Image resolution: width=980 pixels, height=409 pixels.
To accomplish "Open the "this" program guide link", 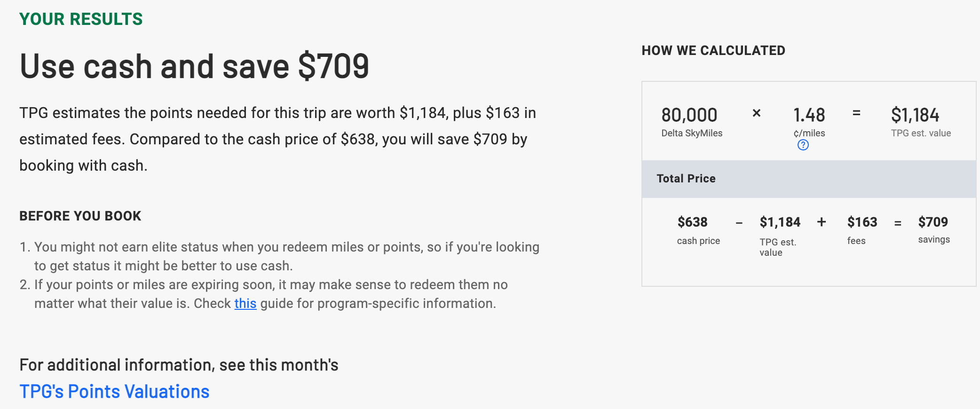I will tap(245, 304).
